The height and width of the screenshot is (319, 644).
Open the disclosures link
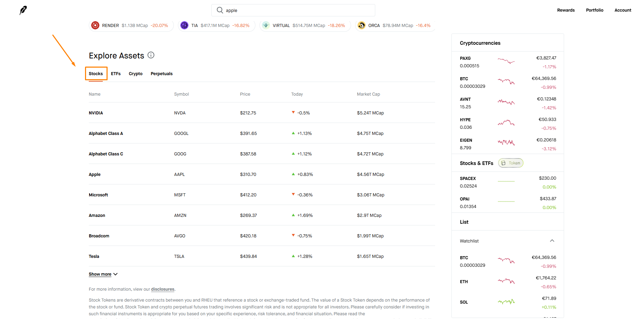point(163,289)
